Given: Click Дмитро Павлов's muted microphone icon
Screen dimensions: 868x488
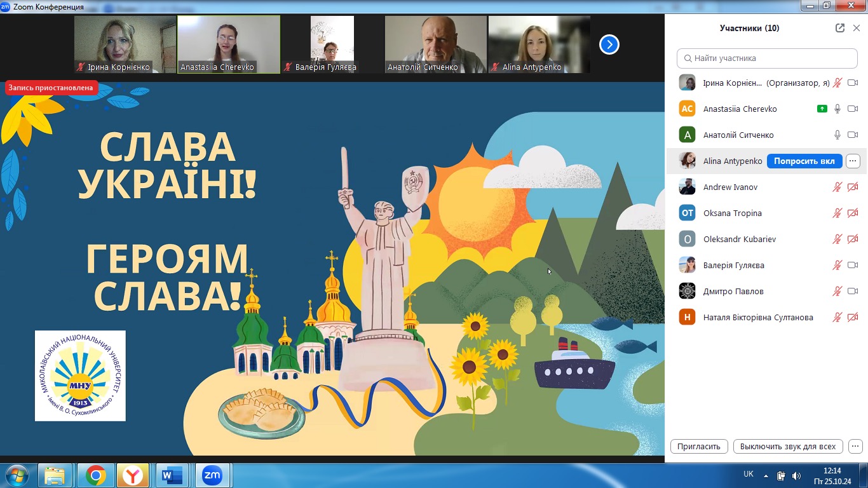Looking at the screenshot, I should pyautogui.click(x=837, y=291).
